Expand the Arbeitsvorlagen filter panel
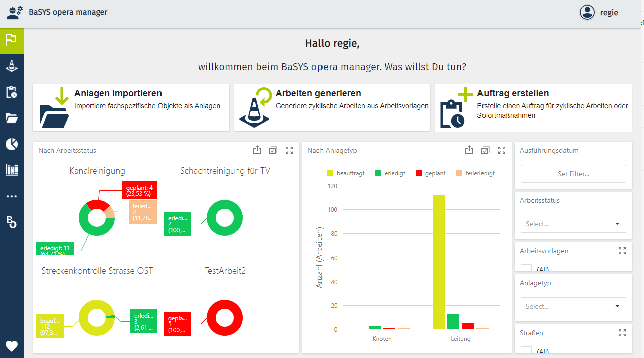644x358 pixels. [622, 251]
